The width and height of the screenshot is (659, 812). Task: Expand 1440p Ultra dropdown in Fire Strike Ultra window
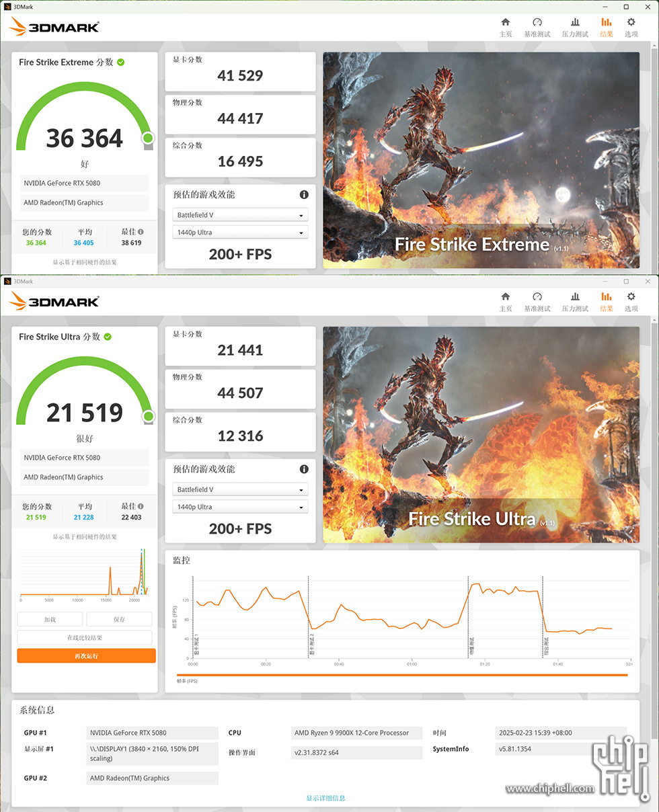pyautogui.click(x=240, y=507)
